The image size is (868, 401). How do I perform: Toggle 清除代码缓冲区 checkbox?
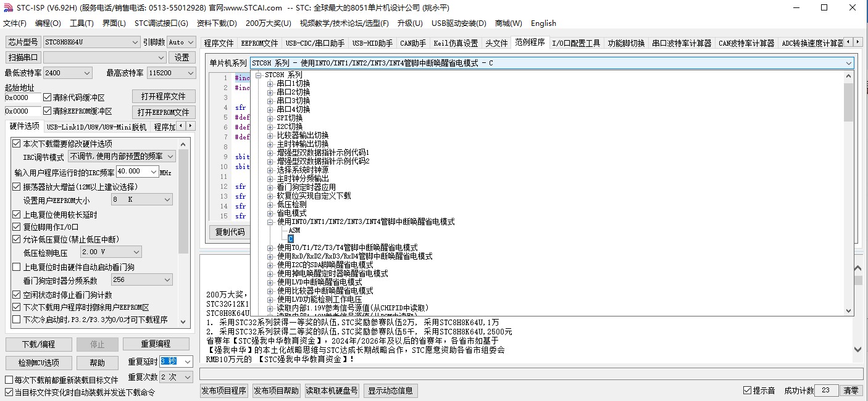click(x=48, y=97)
